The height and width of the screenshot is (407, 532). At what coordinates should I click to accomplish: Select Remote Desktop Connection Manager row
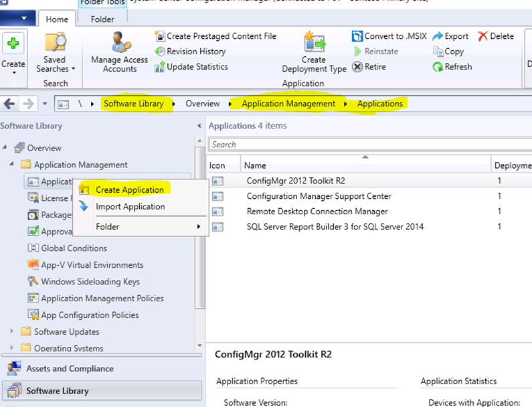click(369, 211)
